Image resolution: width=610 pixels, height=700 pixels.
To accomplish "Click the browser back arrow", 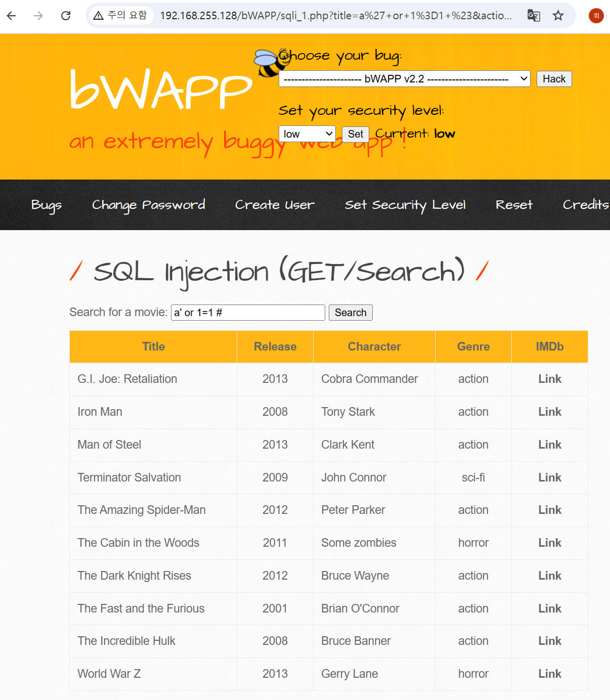I will coord(12,16).
